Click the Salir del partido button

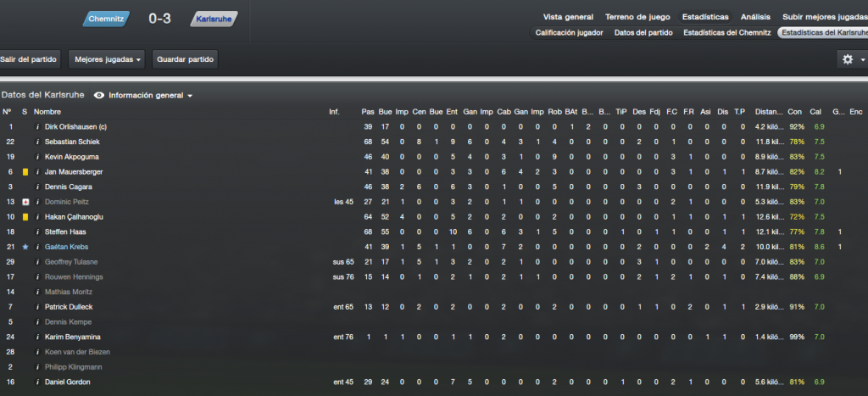point(29,59)
